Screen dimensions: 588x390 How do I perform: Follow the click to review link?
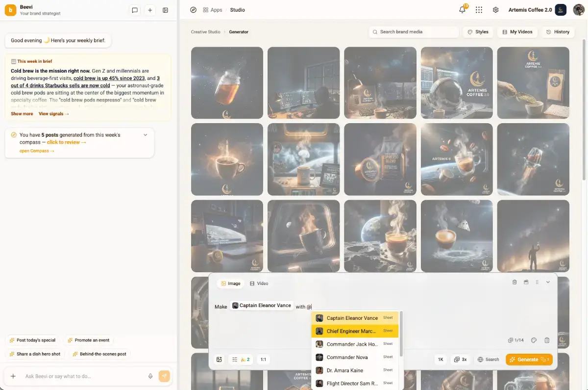coord(67,142)
